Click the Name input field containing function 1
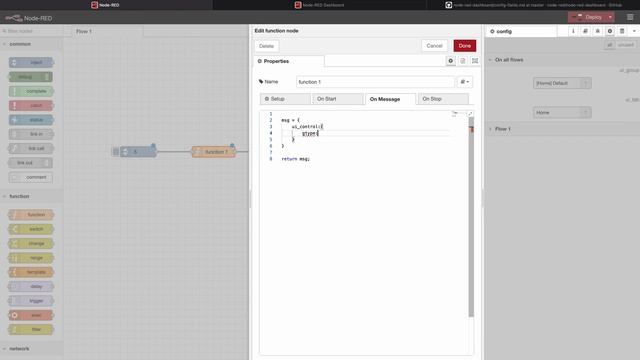 pos(375,82)
